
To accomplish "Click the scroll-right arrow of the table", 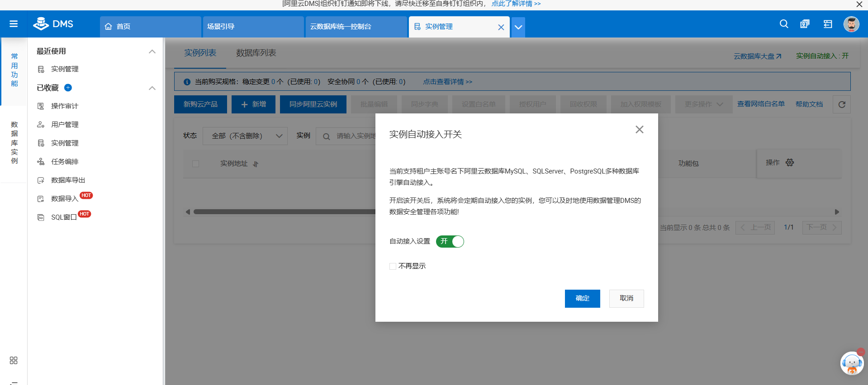I will click(x=837, y=212).
